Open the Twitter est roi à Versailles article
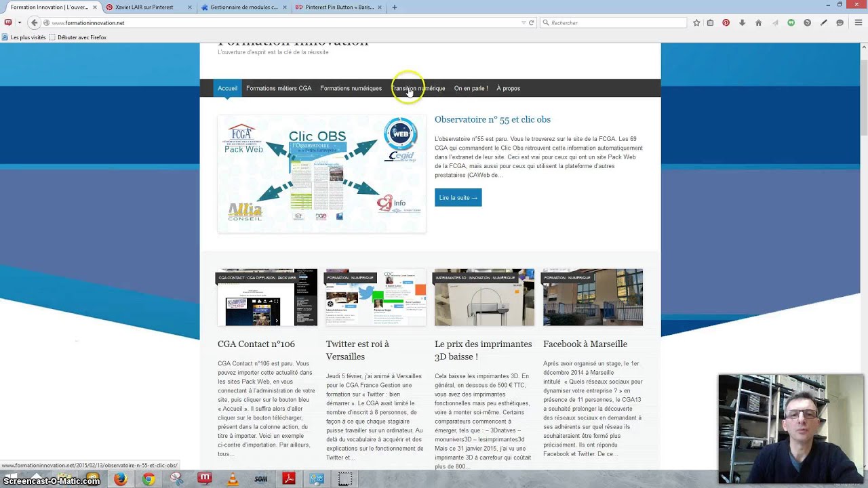This screenshot has height=488, width=868. click(x=357, y=350)
